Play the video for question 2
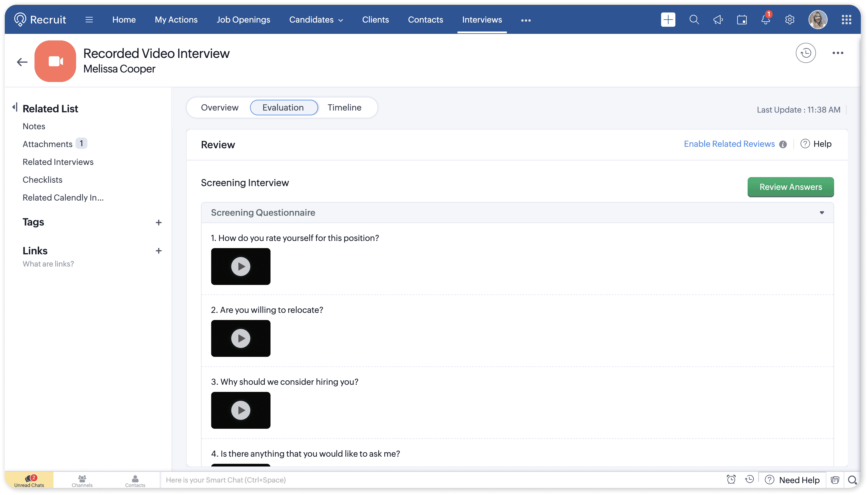 click(240, 338)
